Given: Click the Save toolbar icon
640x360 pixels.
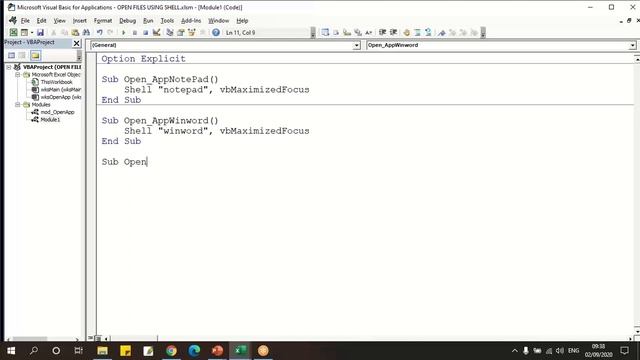Looking at the screenshot, I should tap(40, 32).
